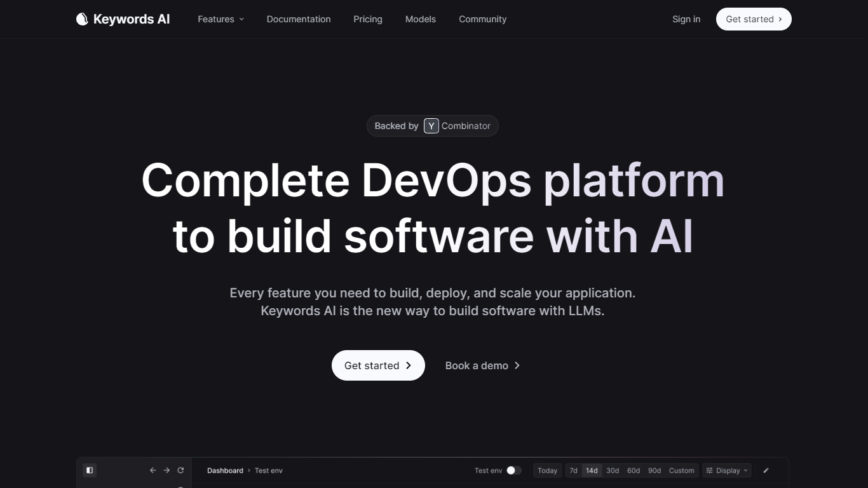The height and width of the screenshot is (488, 868).
Task: Click the Y Combinator logo badge
Action: coord(431,126)
